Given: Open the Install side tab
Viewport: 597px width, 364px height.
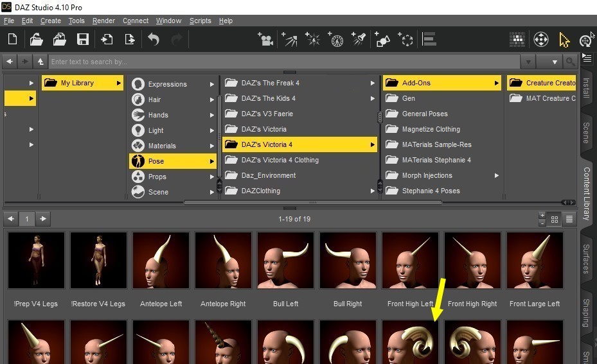Looking at the screenshot, I should click(x=586, y=87).
